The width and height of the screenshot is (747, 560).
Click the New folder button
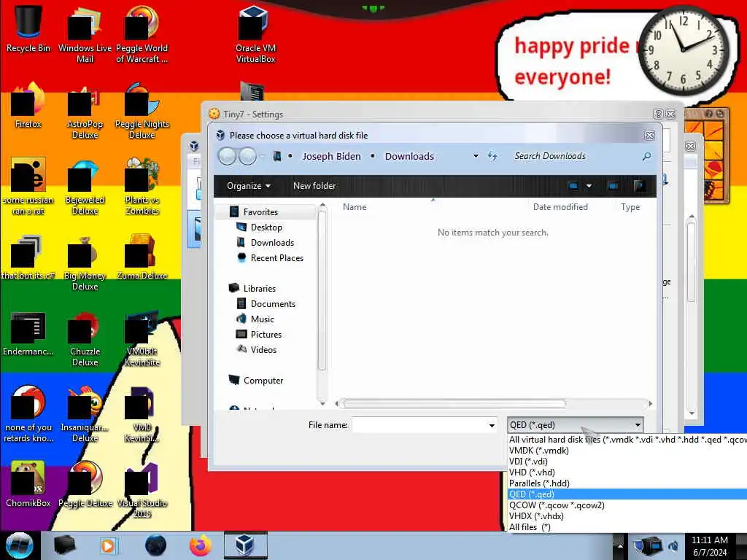coord(314,186)
